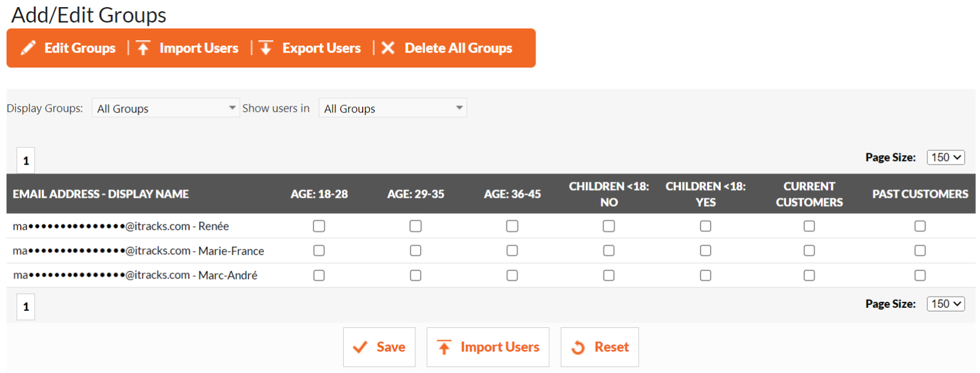Click the upload icon on bottom Import Users button
The width and height of the screenshot is (980, 373).
(x=444, y=348)
